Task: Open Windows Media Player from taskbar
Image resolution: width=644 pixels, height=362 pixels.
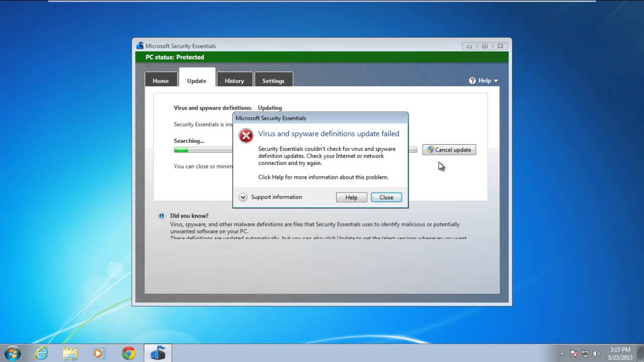Action: [x=99, y=353]
